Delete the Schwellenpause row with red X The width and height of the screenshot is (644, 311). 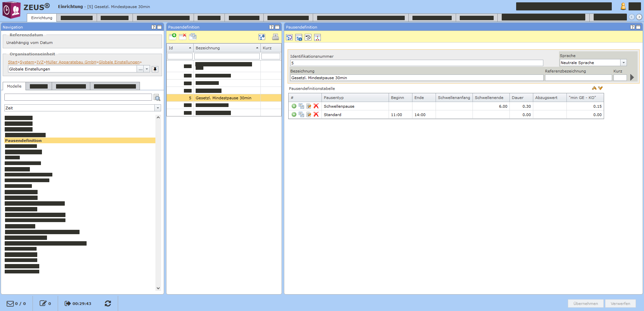[316, 106]
